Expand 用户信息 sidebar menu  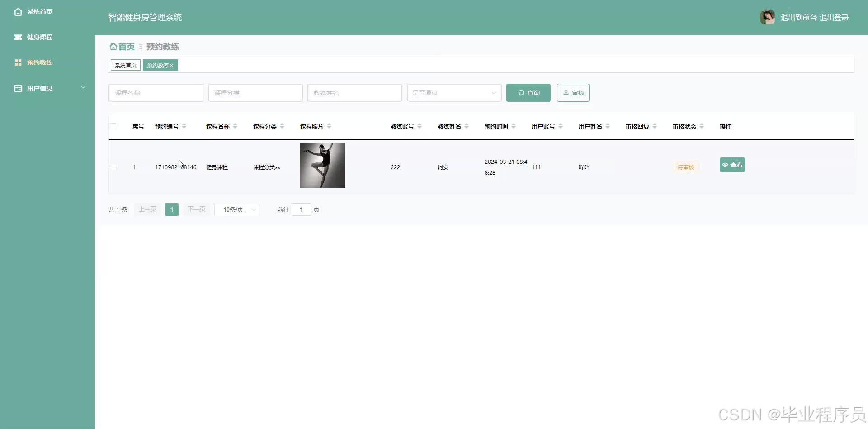click(x=47, y=88)
